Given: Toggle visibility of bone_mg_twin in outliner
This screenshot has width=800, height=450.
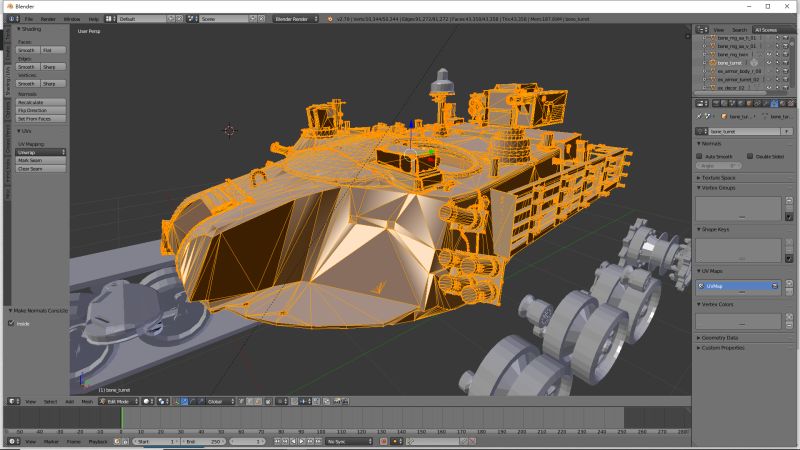Looking at the screenshot, I should [x=769, y=54].
